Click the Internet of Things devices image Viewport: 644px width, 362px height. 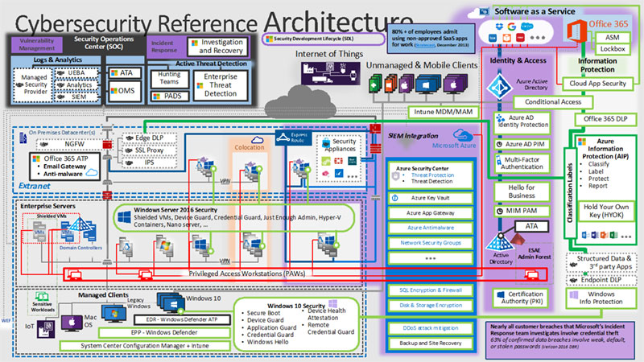330,73
